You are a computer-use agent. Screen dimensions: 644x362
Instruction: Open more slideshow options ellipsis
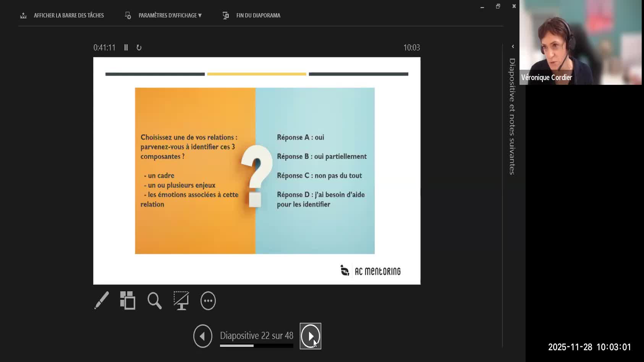click(x=208, y=301)
